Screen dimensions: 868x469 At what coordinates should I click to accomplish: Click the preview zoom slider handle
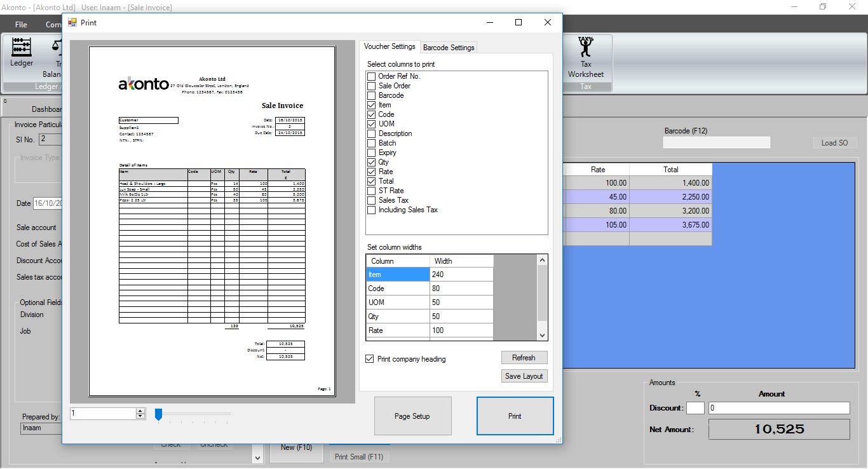tap(159, 414)
